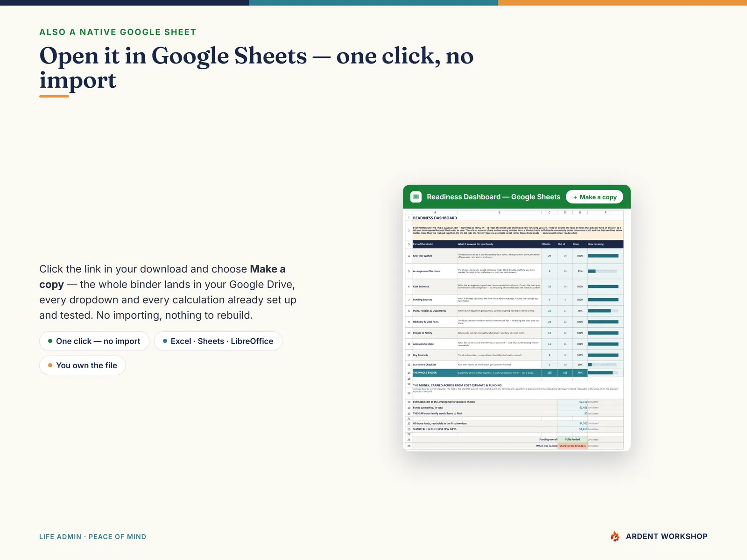Click the Make a copy button
This screenshot has width=747, height=560.
tap(595, 197)
